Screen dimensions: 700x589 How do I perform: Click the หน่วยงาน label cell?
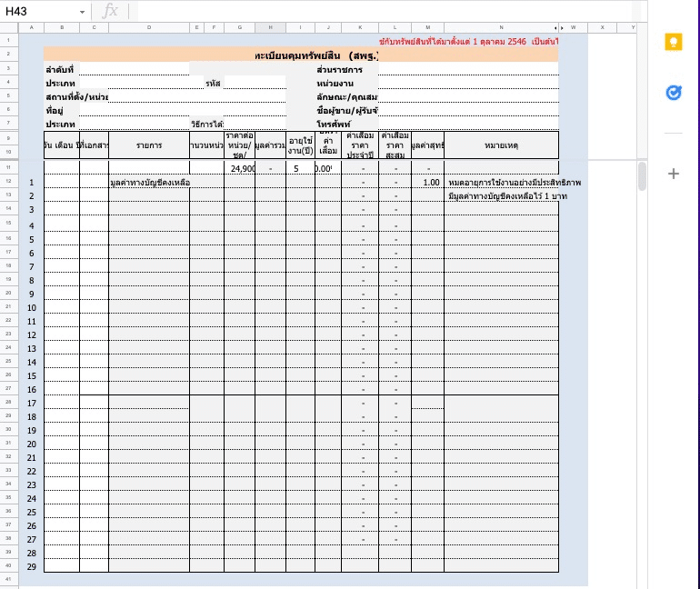pyautogui.click(x=346, y=84)
